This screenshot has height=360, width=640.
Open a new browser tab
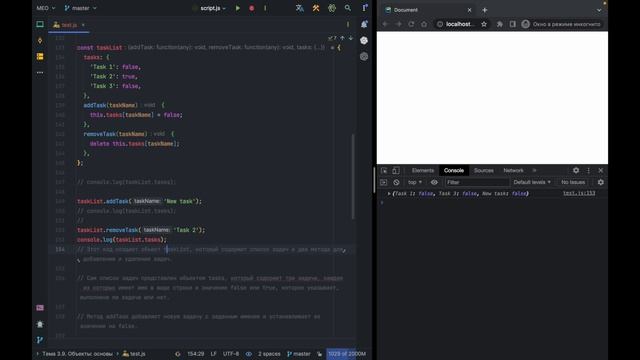pos(484,10)
